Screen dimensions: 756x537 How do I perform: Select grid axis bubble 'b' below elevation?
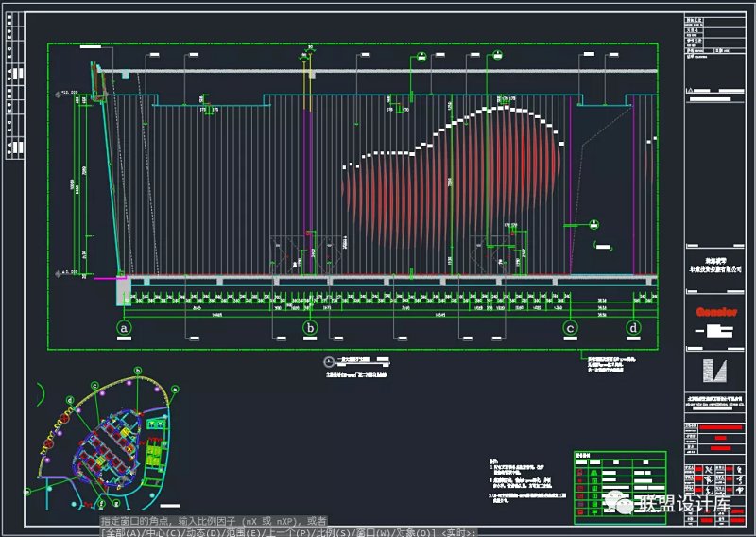click(309, 328)
